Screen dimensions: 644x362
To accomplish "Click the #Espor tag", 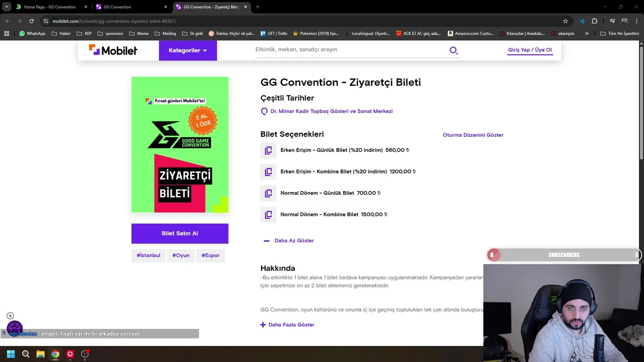I will 210,255.
